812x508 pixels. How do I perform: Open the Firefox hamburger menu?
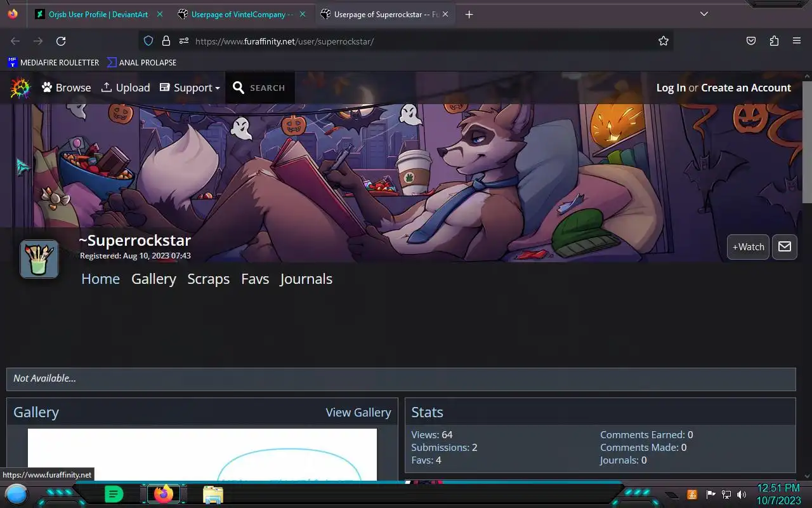797,41
